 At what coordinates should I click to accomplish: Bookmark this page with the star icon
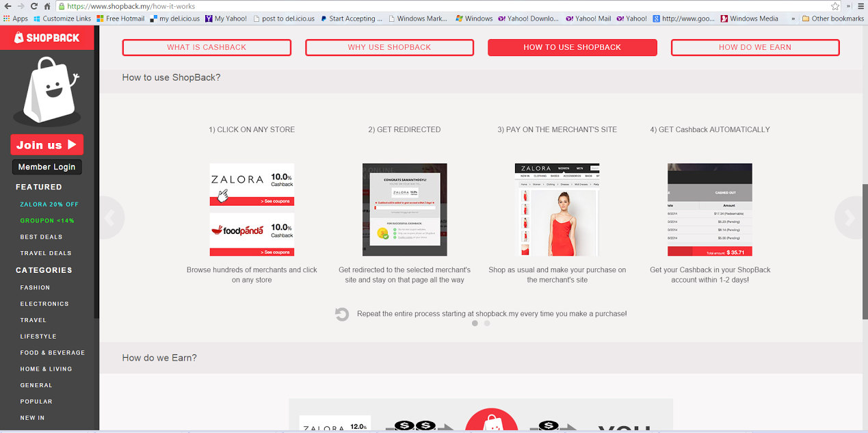coord(835,6)
